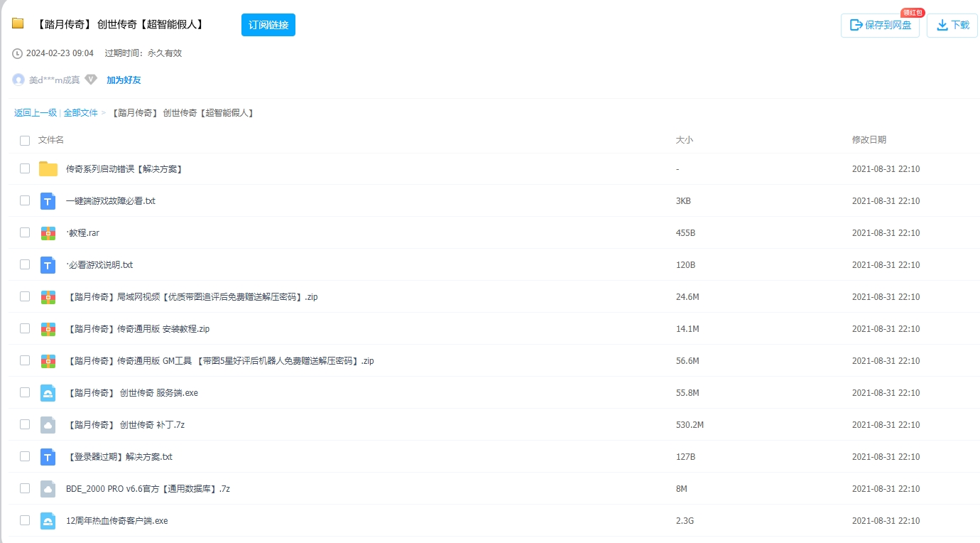Image resolution: width=980 pixels, height=543 pixels.
Task: Click file icon of 创世传奇 补丁.7z
Action: (48, 425)
